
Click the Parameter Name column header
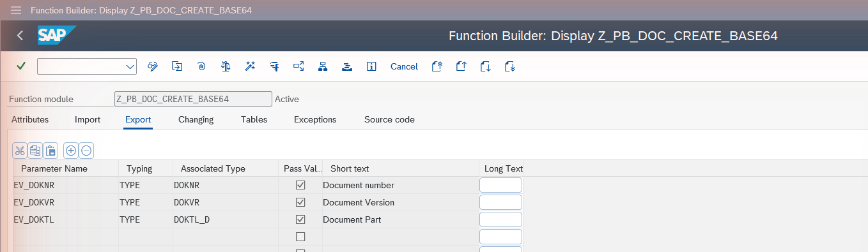66,168
